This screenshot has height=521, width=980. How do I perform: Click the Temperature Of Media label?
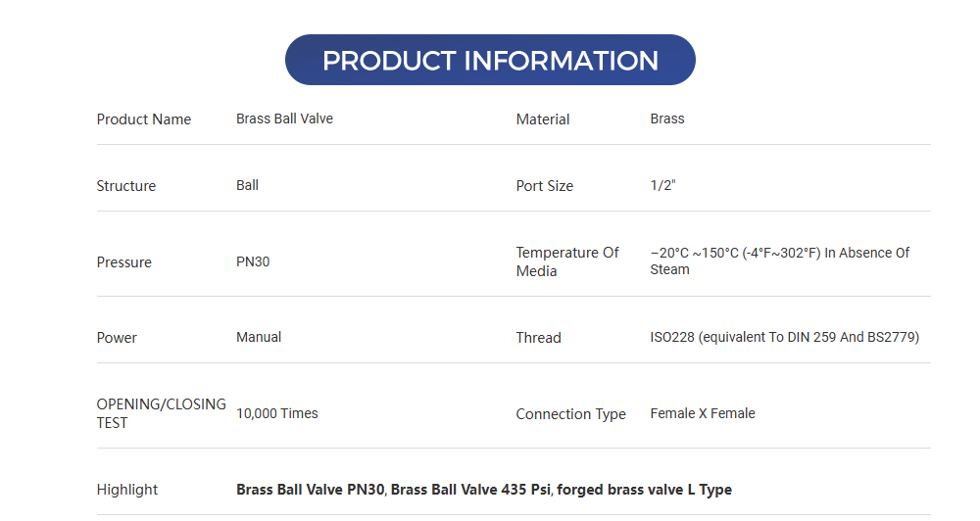(567, 261)
